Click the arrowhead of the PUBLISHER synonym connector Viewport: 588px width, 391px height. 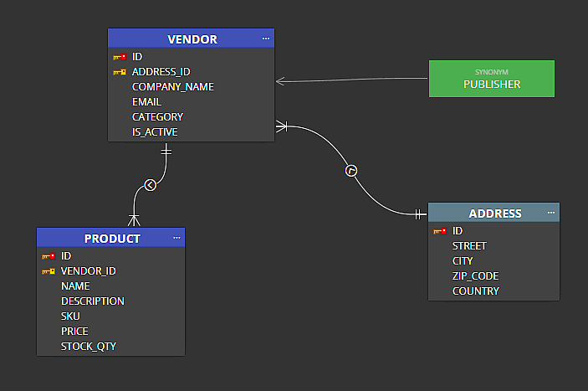click(281, 81)
